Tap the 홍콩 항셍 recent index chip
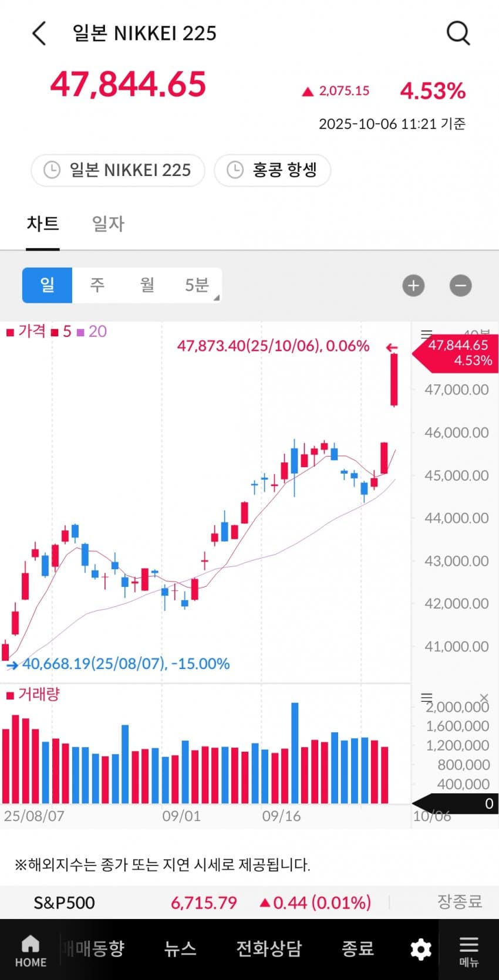Screen dimensions: 499x980 coord(273,170)
